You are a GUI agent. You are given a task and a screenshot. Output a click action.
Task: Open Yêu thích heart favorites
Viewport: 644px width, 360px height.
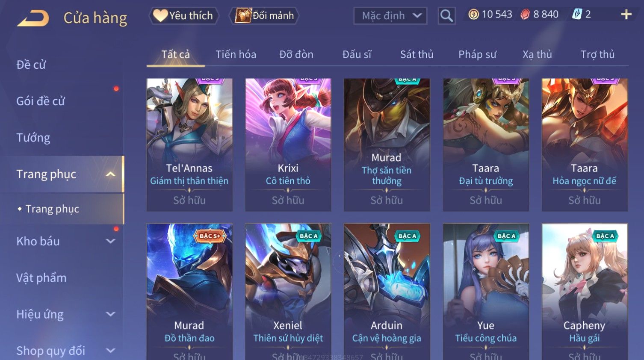click(x=183, y=16)
